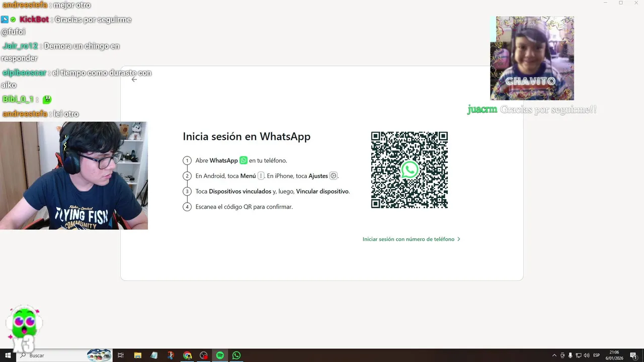Open the volume control in the tray
The image size is (644, 362).
click(x=587, y=355)
